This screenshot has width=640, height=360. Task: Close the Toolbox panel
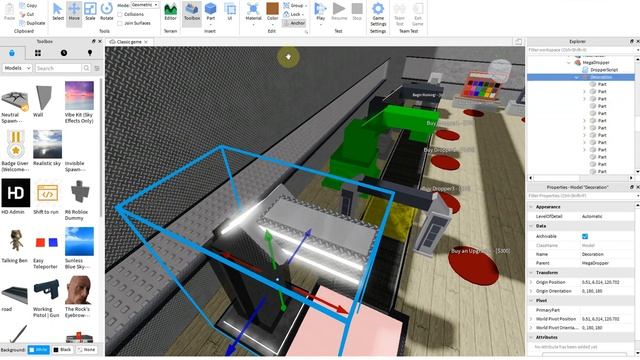click(x=100, y=42)
